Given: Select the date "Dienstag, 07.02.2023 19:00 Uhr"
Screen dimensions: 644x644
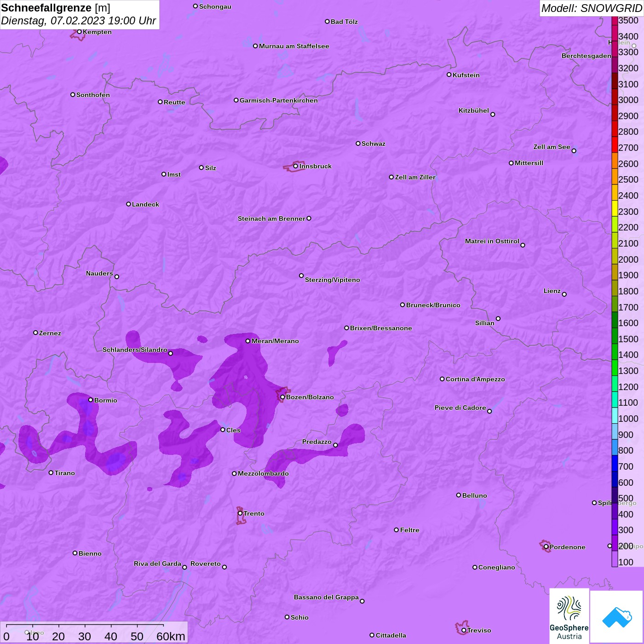Looking at the screenshot, I should 79,21.
